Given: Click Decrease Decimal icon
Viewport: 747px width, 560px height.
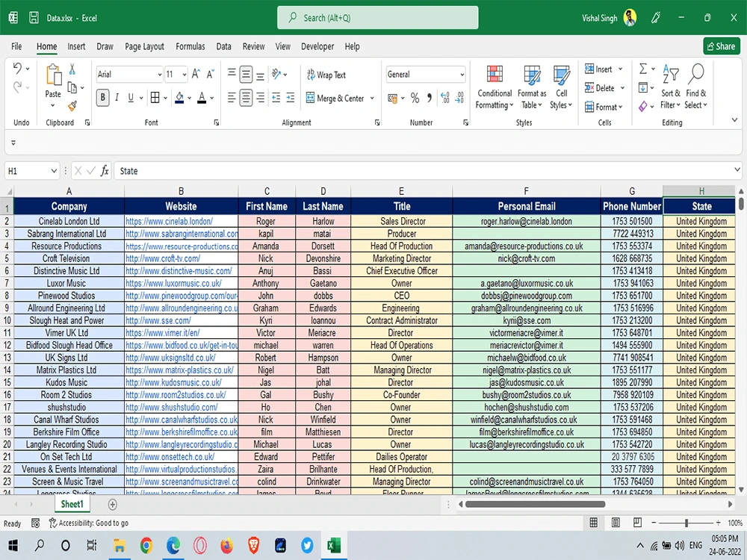Looking at the screenshot, I should pyautogui.click(x=459, y=98).
